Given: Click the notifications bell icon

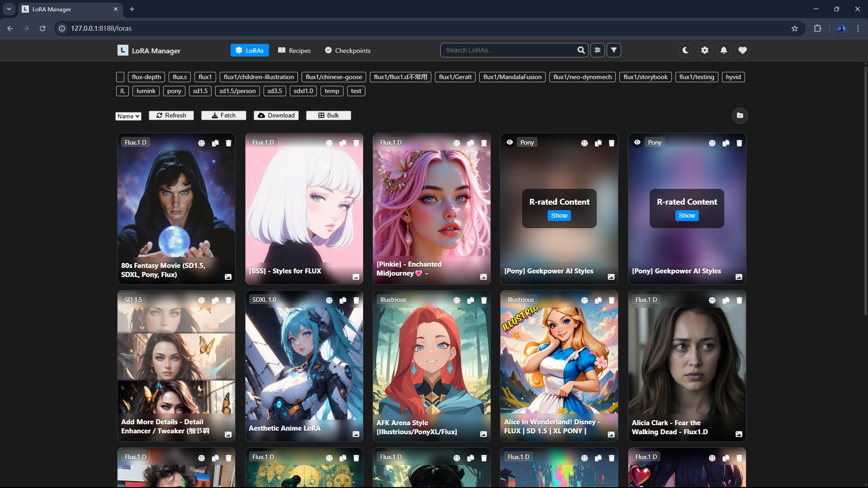Looking at the screenshot, I should (x=723, y=50).
